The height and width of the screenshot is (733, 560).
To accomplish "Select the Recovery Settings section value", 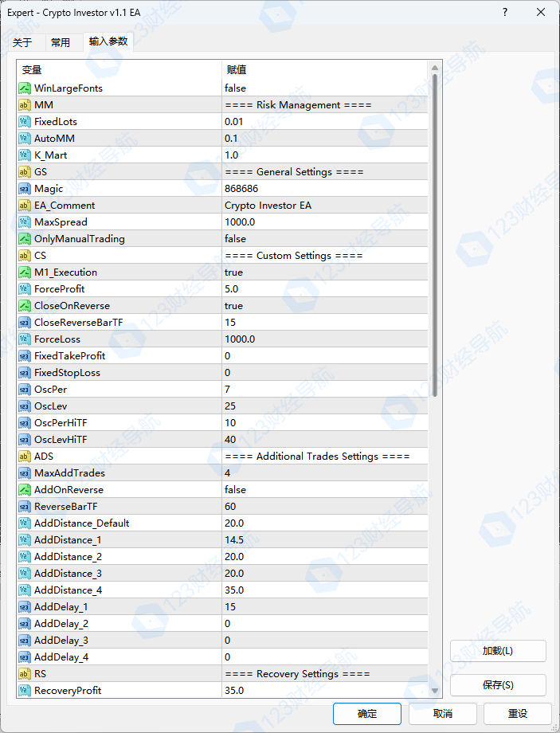I will coord(297,674).
